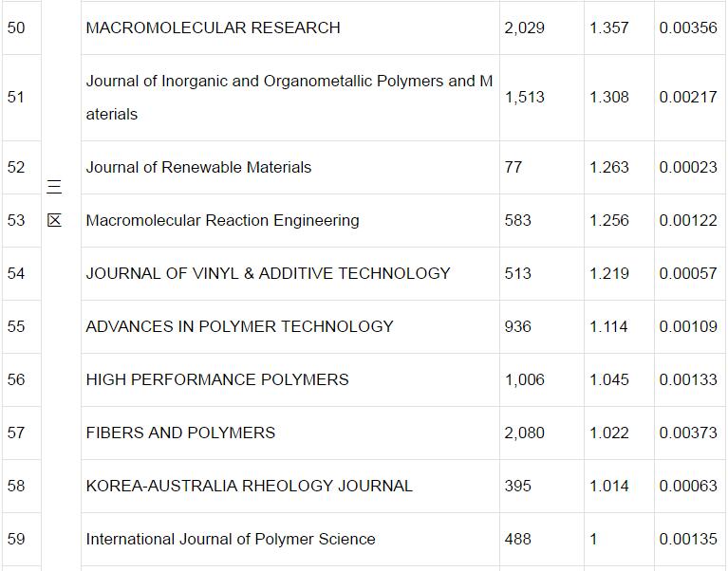Select row number 59 cell

(16, 539)
